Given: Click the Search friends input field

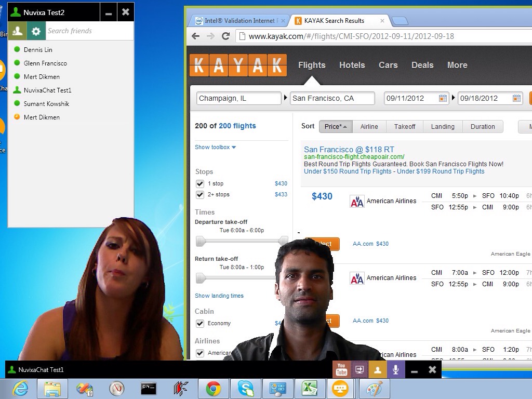Looking at the screenshot, I should [88, 31].
